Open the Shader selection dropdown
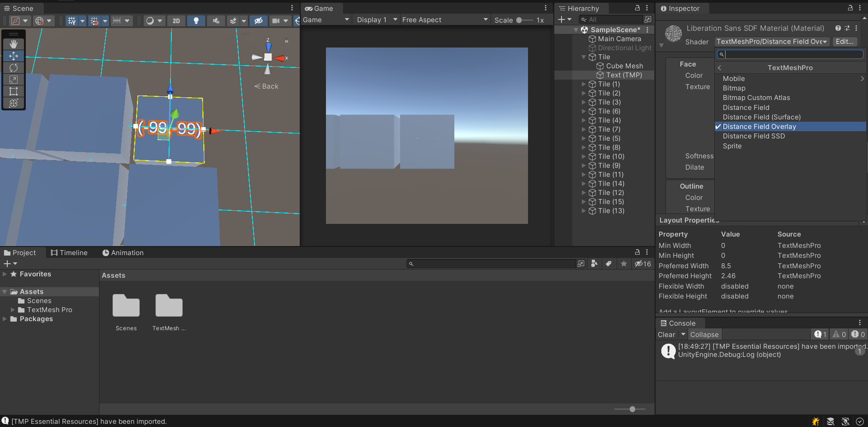Viewport: 868px width, 427px height. coord(772,42)
